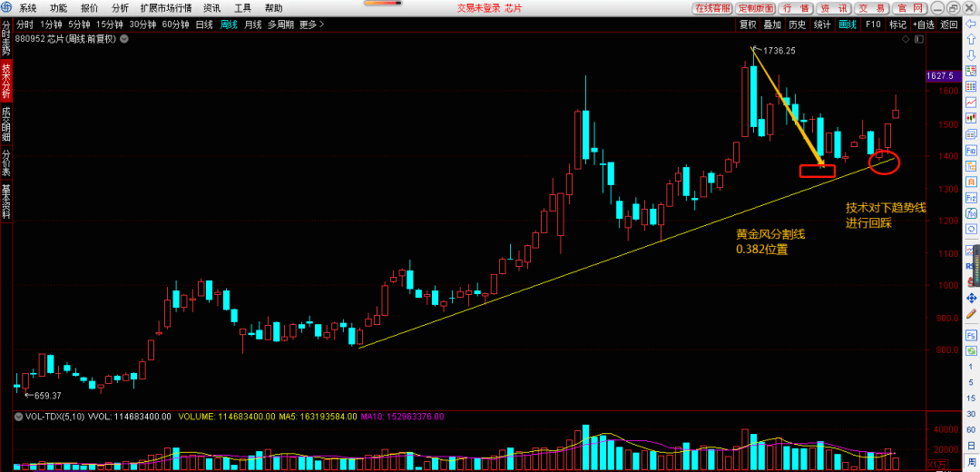This screenshot has height=472, width=980.
Task: Expand the dropdown beside 880952 芯片 title
Action: coord(124,40)
